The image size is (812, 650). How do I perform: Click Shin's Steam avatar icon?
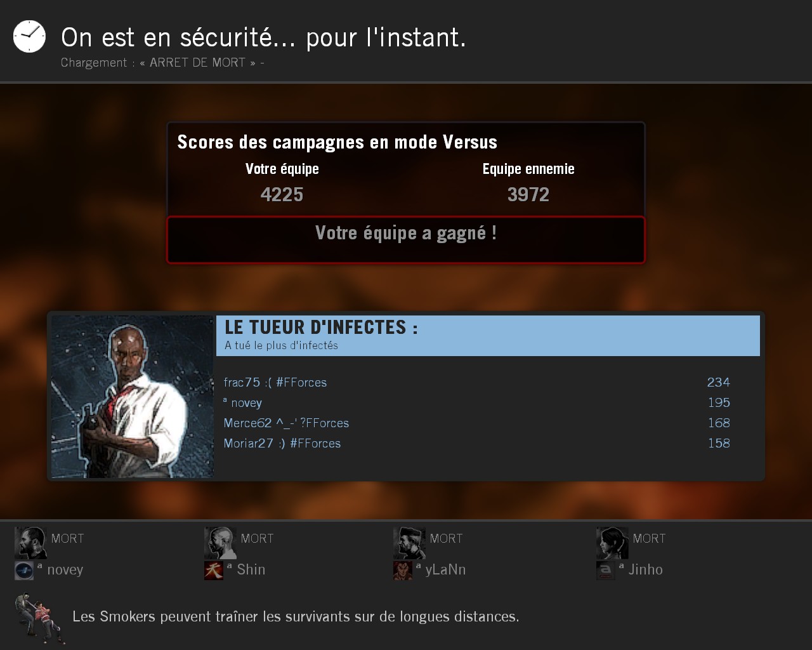(x=214, y=571)
